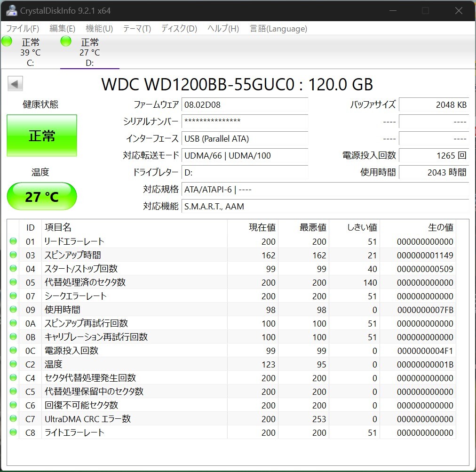
Task: Select the C: drive temperature status icon
Action: click(x=7, y=41)
